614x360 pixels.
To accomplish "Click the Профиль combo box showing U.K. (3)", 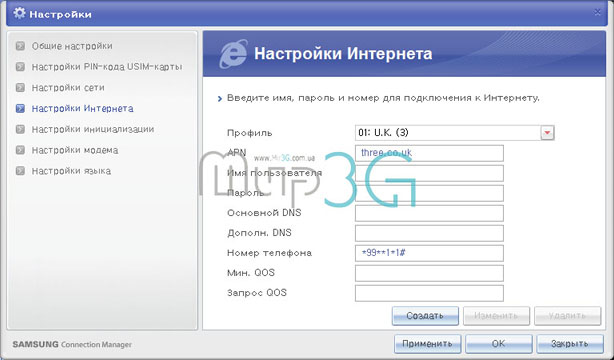I will point(455,133).
